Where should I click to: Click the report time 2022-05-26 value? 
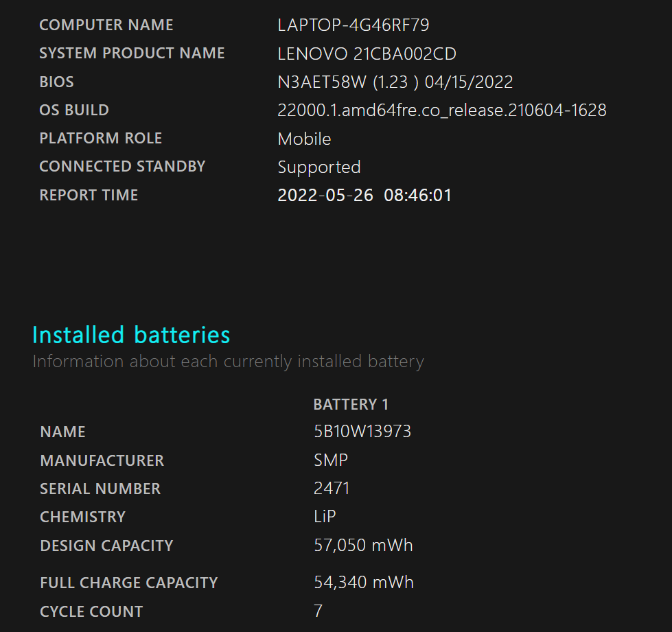pyautogui.click(x=364, y=196)
